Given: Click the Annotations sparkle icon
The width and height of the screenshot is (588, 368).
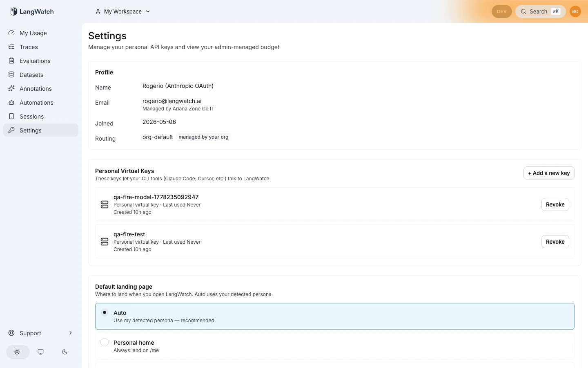Looking at the screenshot, I should [11, 88].
